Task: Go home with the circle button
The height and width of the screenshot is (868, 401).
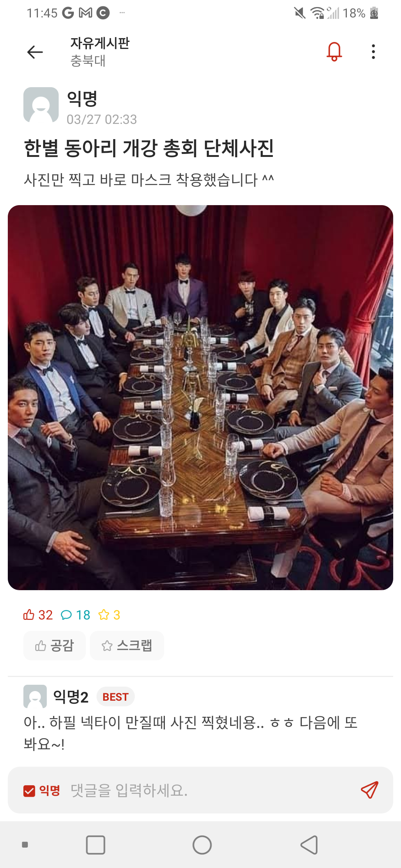Action: pyautogui.click(x=202, y=845)
